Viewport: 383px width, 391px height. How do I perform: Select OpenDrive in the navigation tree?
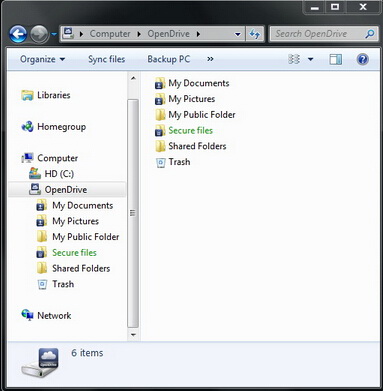pyautogui.click(x=66, y=190)
